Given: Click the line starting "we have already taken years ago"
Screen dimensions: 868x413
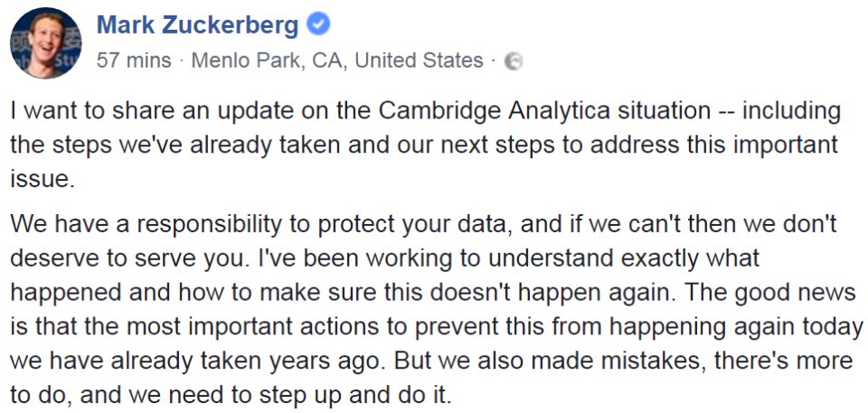Looking at the screenshot, I should click(431, 361).
